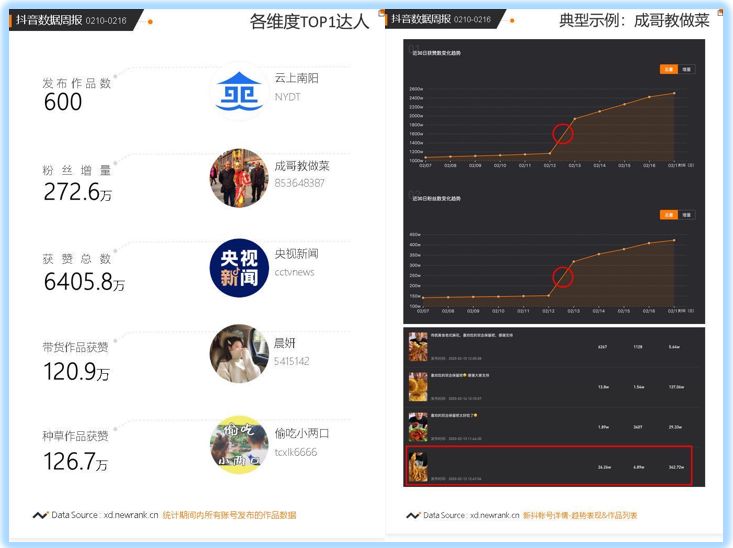Click the 粉丝增量 label
This screenshot has width=733, height=548.
pos(77,170)
